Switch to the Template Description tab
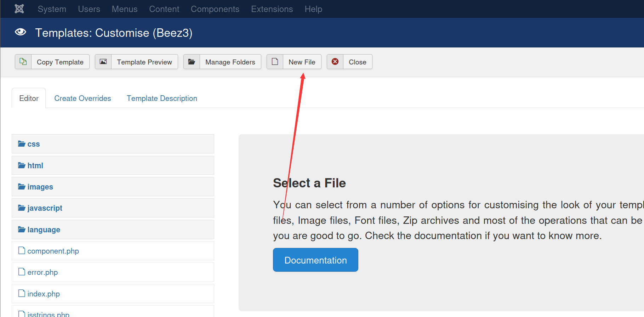 (162, 98)
